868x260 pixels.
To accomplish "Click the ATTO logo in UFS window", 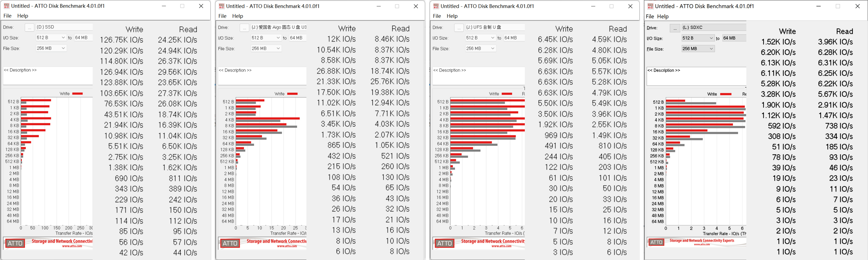I will [x=444, y=243].
